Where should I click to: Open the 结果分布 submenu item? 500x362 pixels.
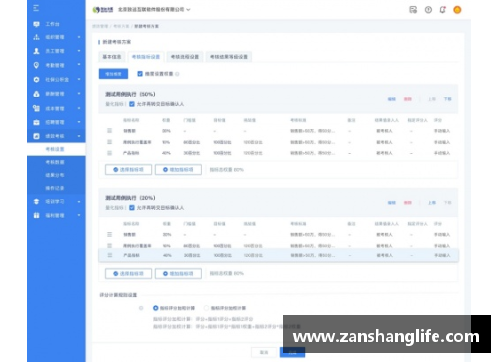[x=56, y=175]
